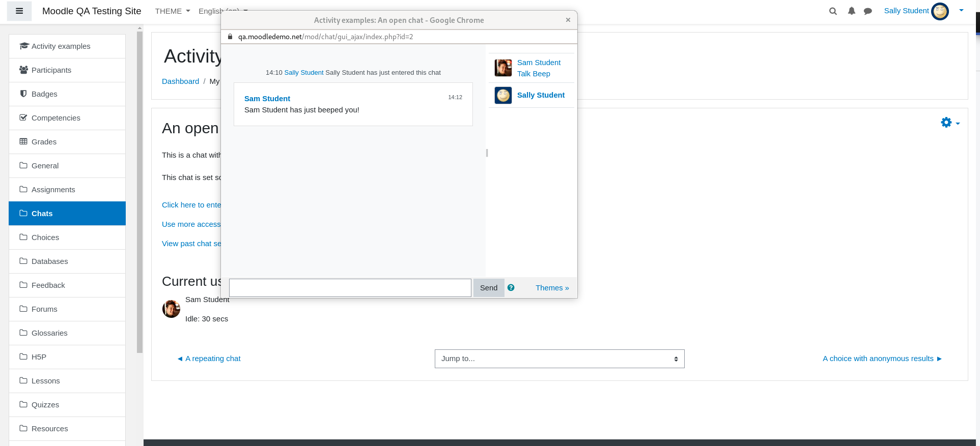This screenshot has height=446, width=980.
Task: Go to H5P section in sidebar
Action: (x=67, y=357)
